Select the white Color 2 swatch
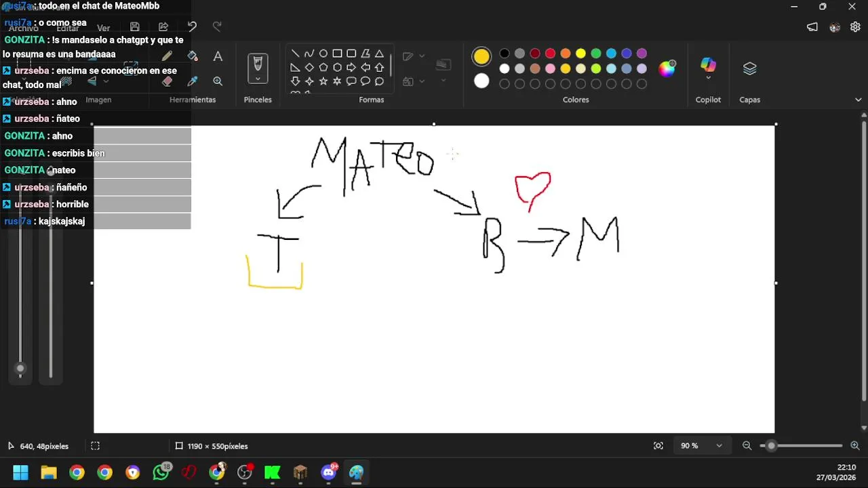868x488 pixels. pos(481,81)
